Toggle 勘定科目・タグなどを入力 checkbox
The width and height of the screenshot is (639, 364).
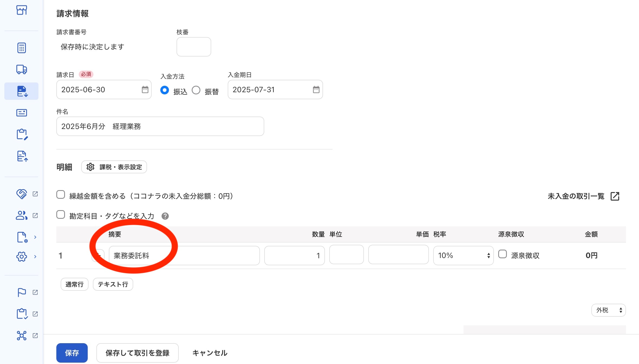[x=61, y=215]
